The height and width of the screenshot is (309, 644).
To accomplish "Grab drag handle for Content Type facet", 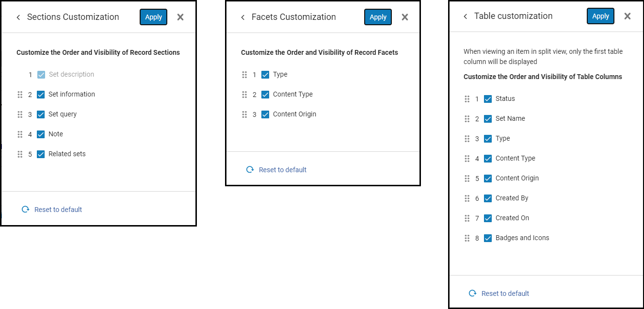I will coord(244,95).
